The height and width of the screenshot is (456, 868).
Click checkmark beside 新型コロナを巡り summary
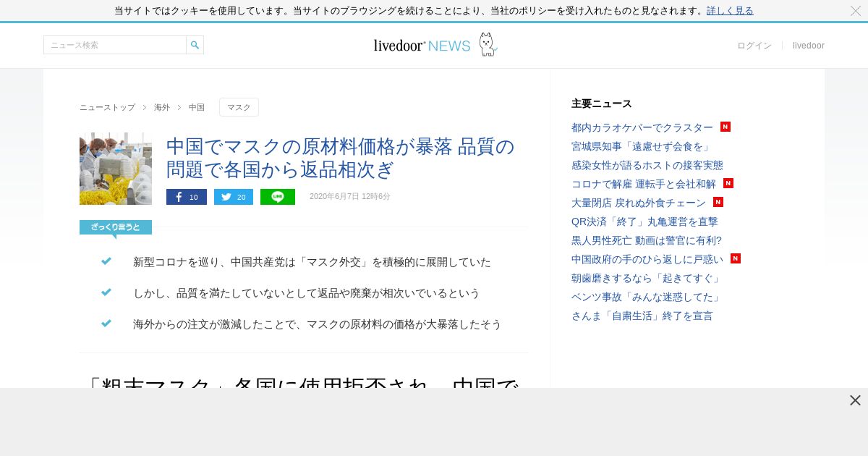[106, 261]
